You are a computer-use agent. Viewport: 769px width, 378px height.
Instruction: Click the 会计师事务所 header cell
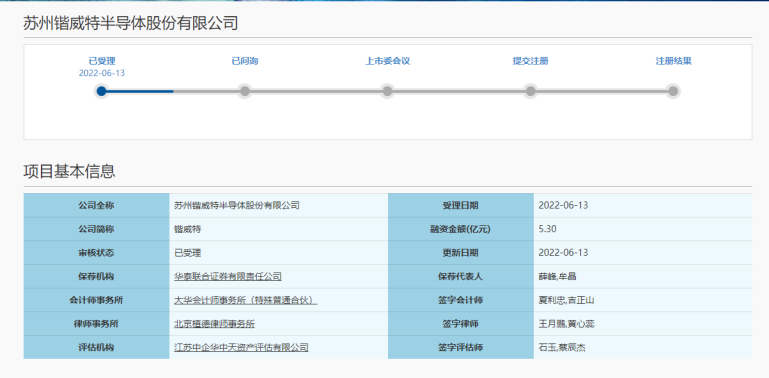pos(96,300)
